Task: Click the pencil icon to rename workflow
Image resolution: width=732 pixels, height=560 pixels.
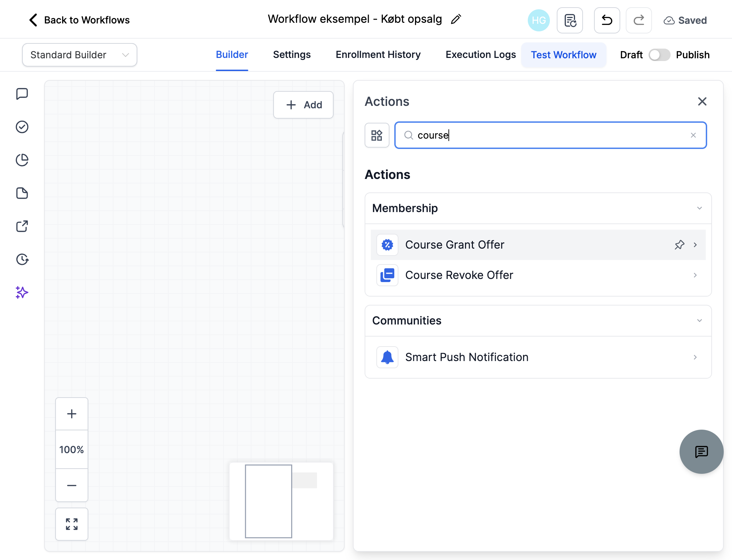Action: pos(456,19)
